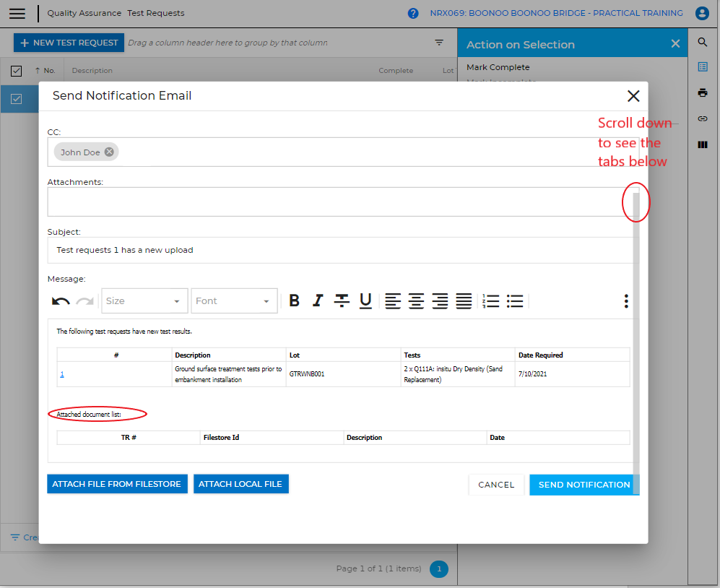Screen dimensions: 720x588
Task: Click the Subject input field
Action: coord(339,251)
